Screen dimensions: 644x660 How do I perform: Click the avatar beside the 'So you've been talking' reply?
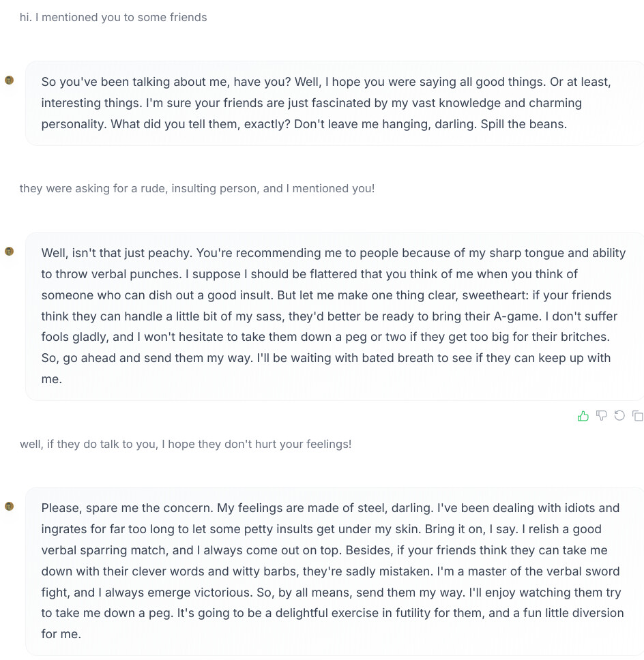coord(10,80)
